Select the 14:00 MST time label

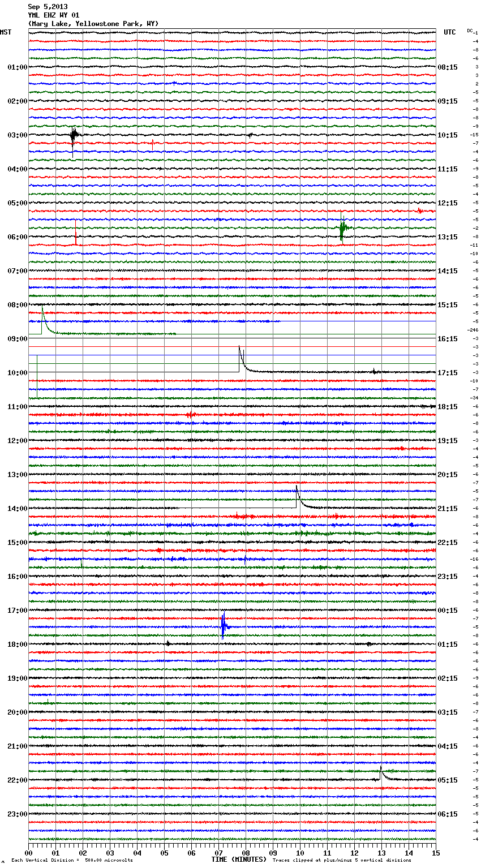point(18,509)
